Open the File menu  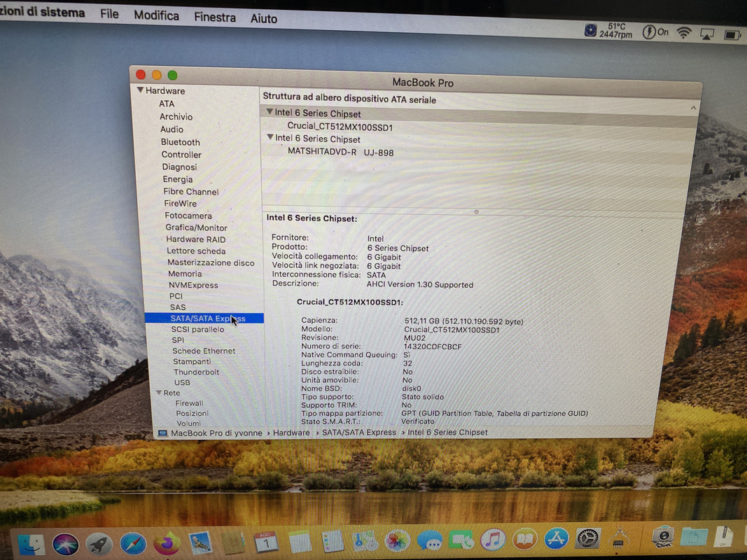[109, 14]
